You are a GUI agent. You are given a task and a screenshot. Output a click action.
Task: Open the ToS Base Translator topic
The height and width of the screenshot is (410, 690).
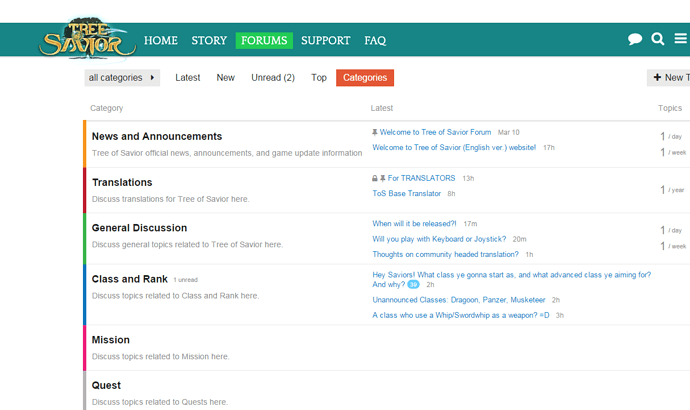coord(406,193)
